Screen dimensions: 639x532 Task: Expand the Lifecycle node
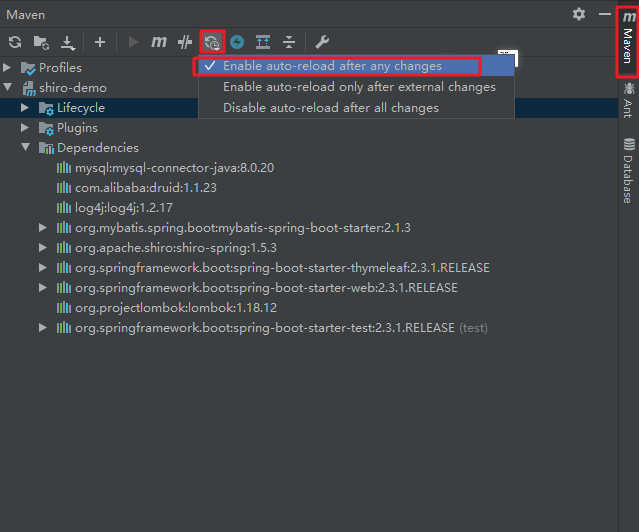click(25, 108)
